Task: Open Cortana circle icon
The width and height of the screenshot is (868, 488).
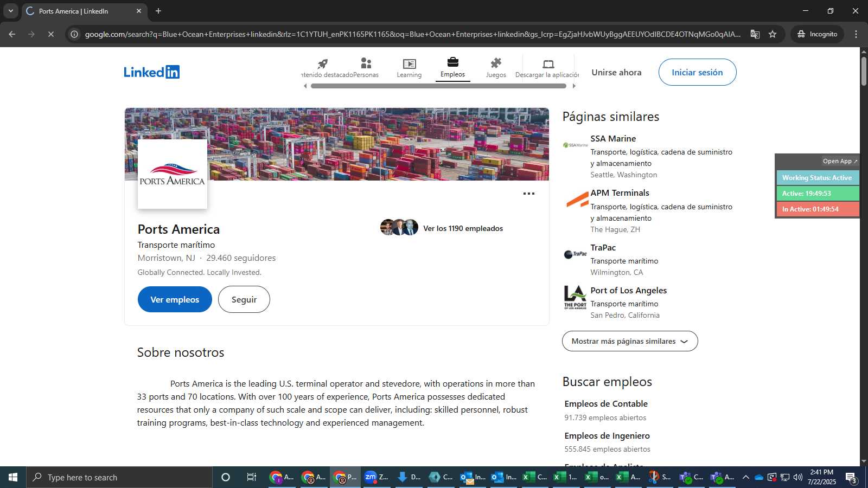Action: pos(226,477)
